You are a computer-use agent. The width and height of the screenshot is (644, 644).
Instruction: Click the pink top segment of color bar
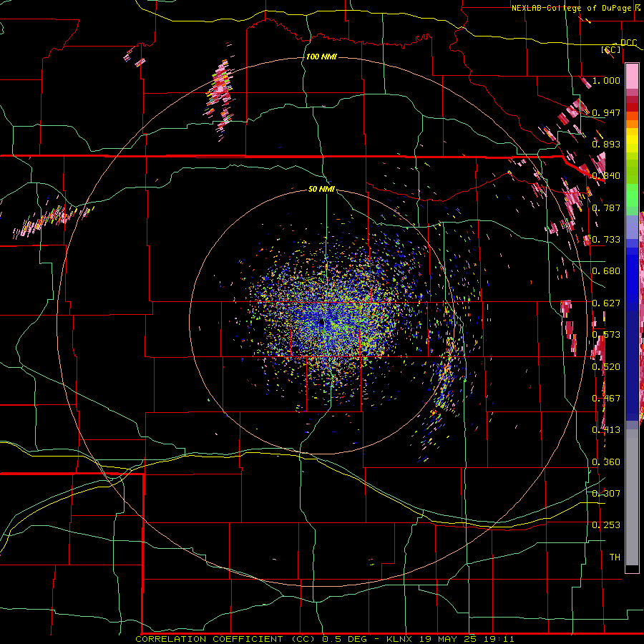click(632, 77)
